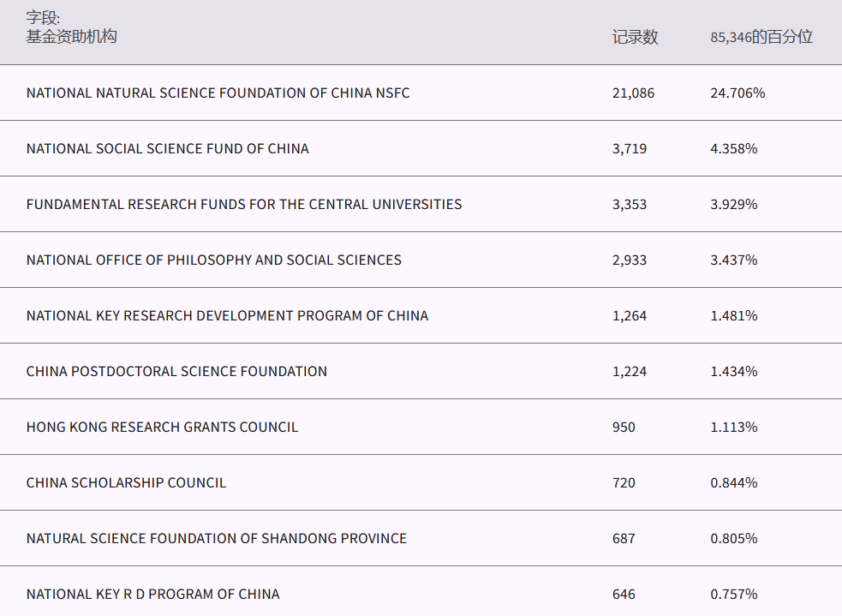The image size is (842, 616).
Task: Click the 记录数 column header
Action: click(635, 37)
